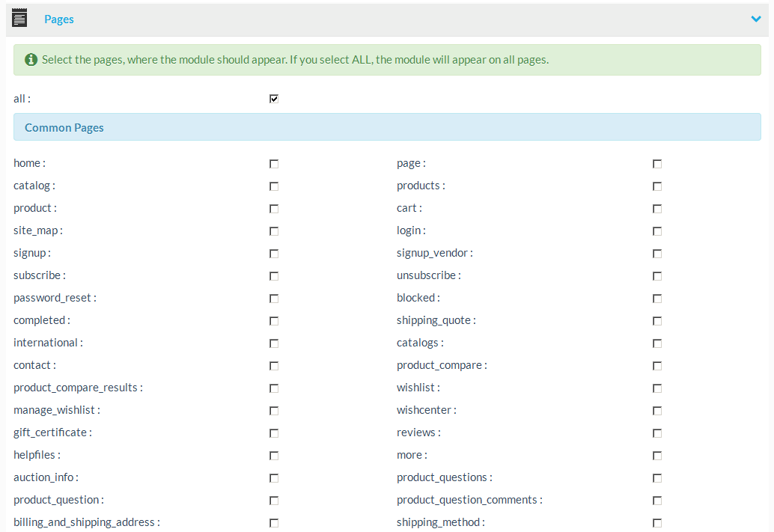
Task: Click the Pages panel document icon
Action: click(19, 19)
